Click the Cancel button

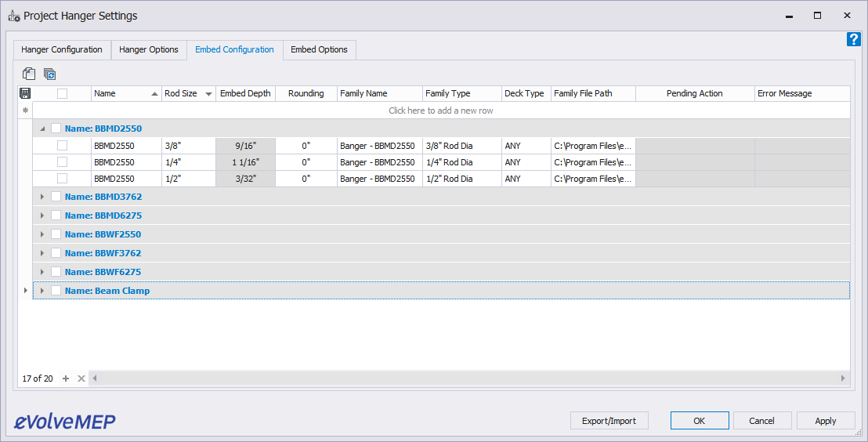(x=762, y=421)
